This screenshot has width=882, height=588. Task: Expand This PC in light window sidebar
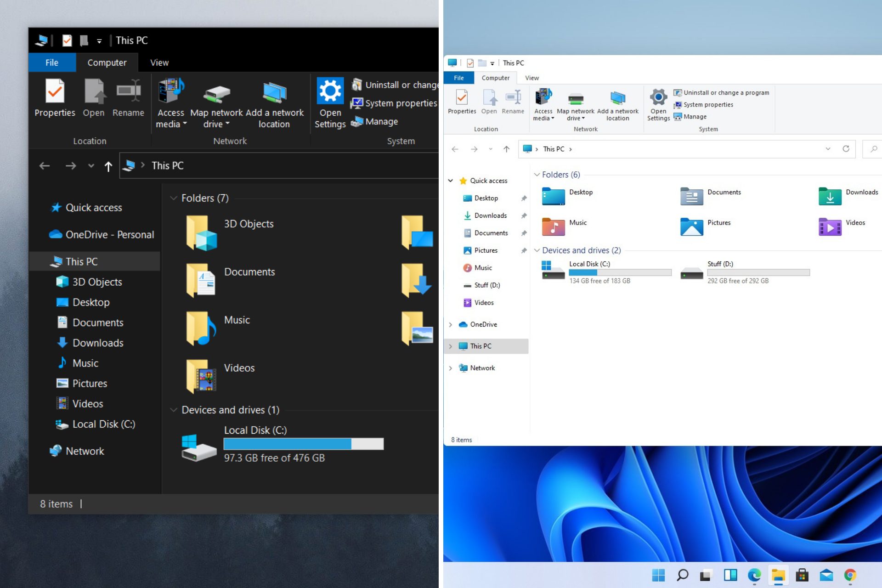click(451, 346)
